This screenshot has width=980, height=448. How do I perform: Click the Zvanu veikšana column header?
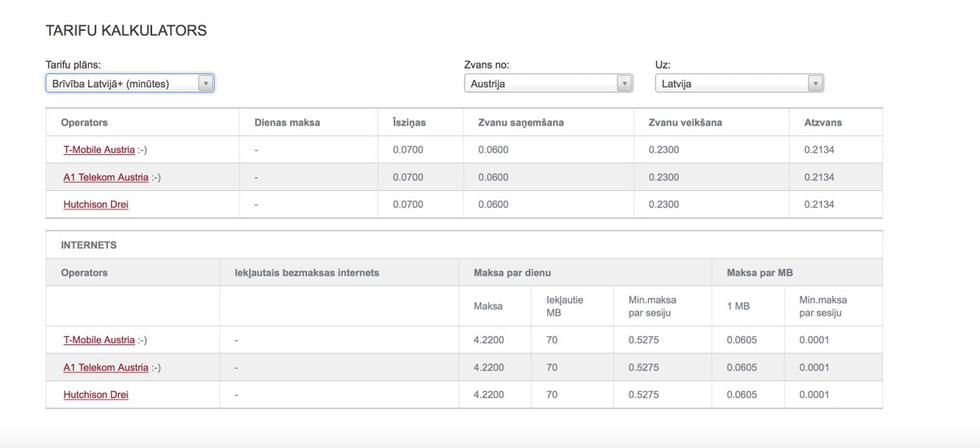685,122
